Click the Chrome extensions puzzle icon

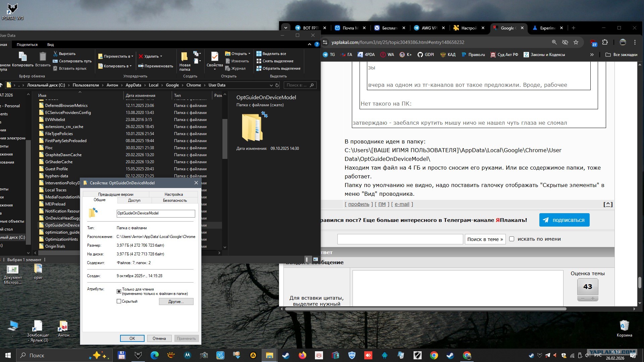tap(605, 42)
